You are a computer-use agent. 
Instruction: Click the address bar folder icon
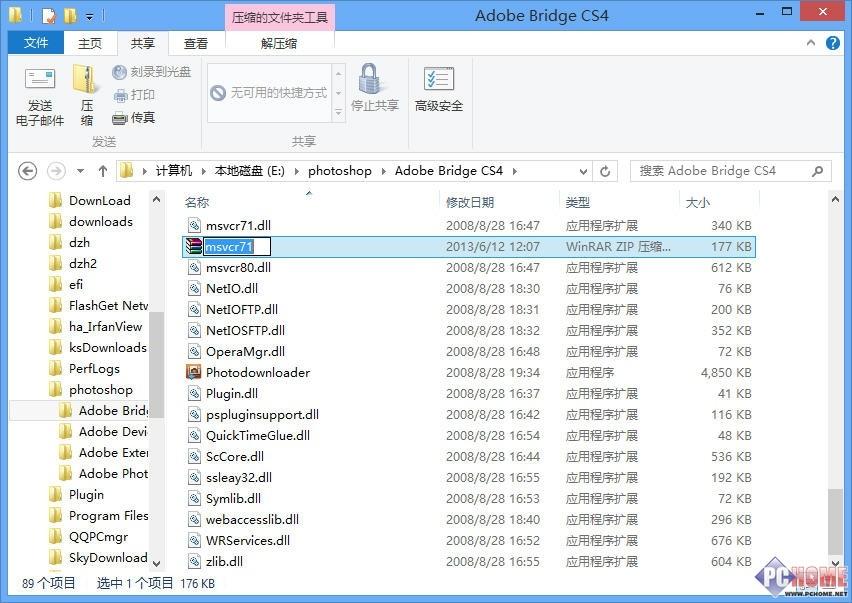(126, 171)
